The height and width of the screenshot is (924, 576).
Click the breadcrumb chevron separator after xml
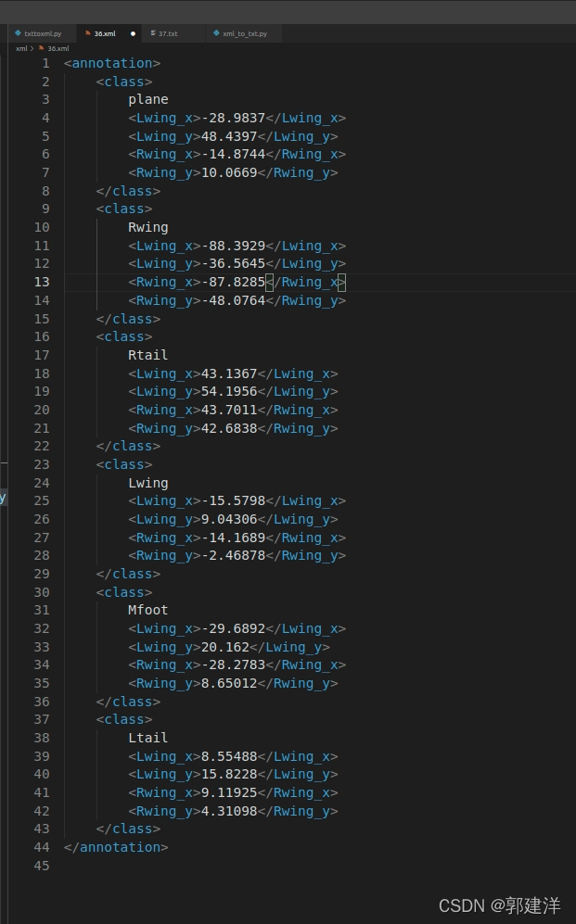[32, 48]
